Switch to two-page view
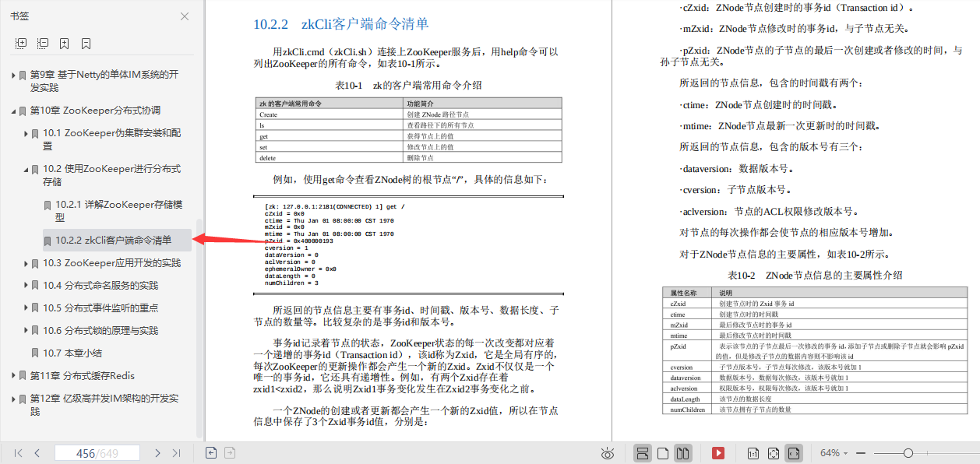Image resolution: width=980 pixels, height=464 pixels. 682,452
